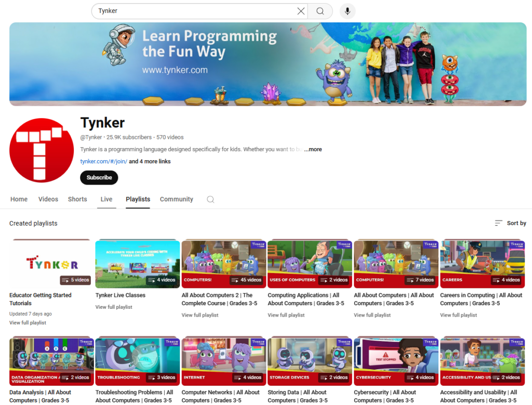View full playlist under Computing Applications
This screenshot has height=405, width=532.
pos(286,316)
